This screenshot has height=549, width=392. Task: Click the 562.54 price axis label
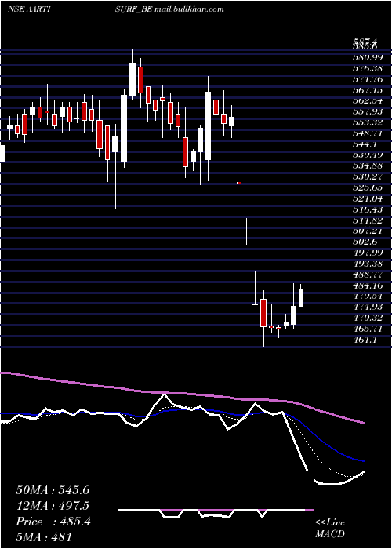coord(368,101)
